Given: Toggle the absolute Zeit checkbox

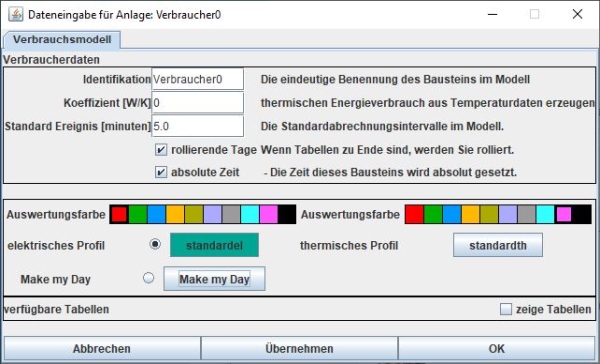Looking at the screenshot, I should click(x=161, y=172).
